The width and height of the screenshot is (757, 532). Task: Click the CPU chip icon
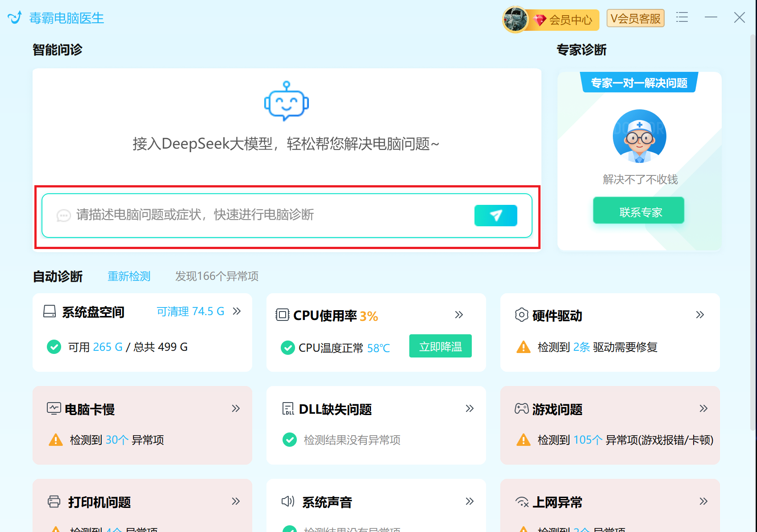click(x=283, y=315)
